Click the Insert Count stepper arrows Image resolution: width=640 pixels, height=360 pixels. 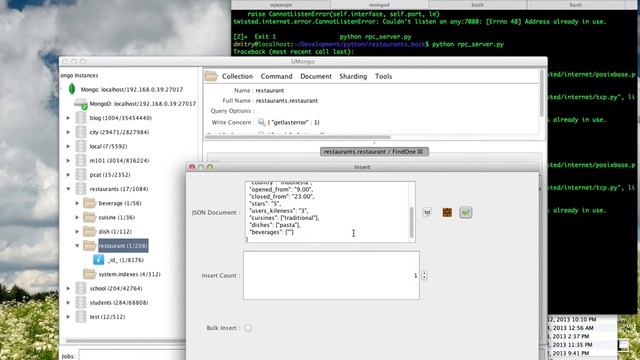[424, 276]
